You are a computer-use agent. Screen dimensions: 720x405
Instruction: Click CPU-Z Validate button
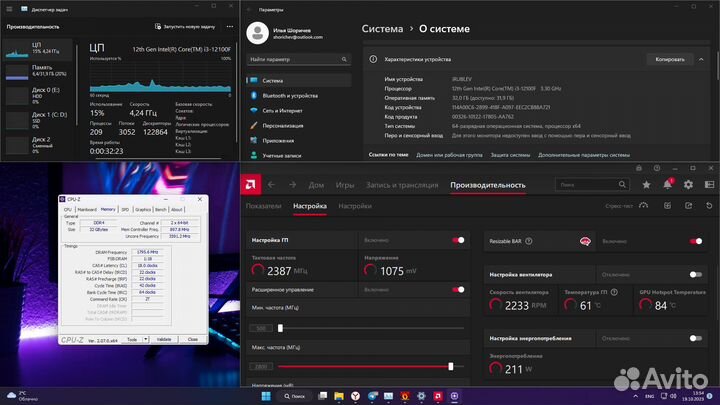click(164, 339)
